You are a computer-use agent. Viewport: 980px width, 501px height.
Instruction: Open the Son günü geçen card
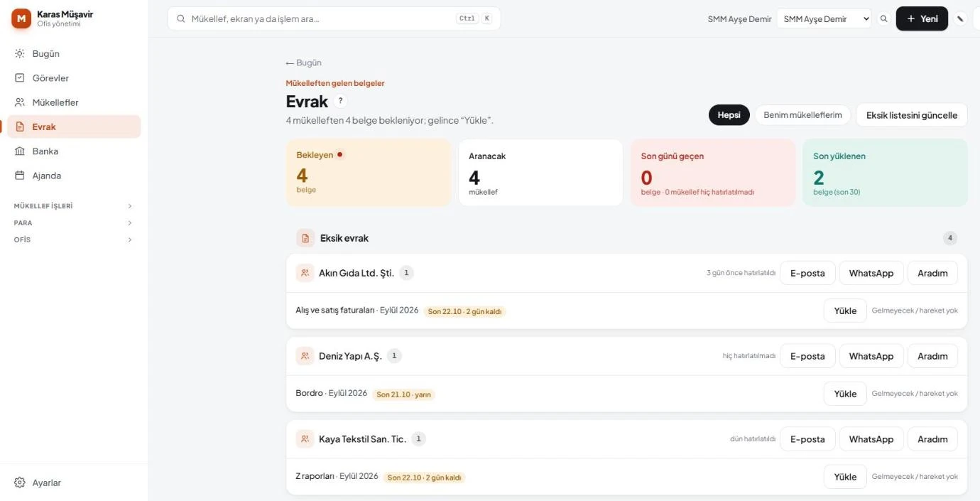713,173
